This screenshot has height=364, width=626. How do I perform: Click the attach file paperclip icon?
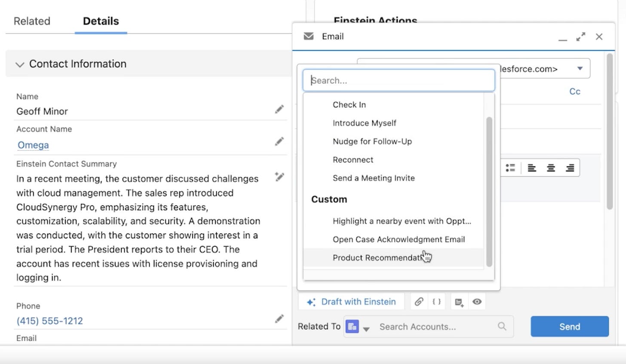click(419, 302)
